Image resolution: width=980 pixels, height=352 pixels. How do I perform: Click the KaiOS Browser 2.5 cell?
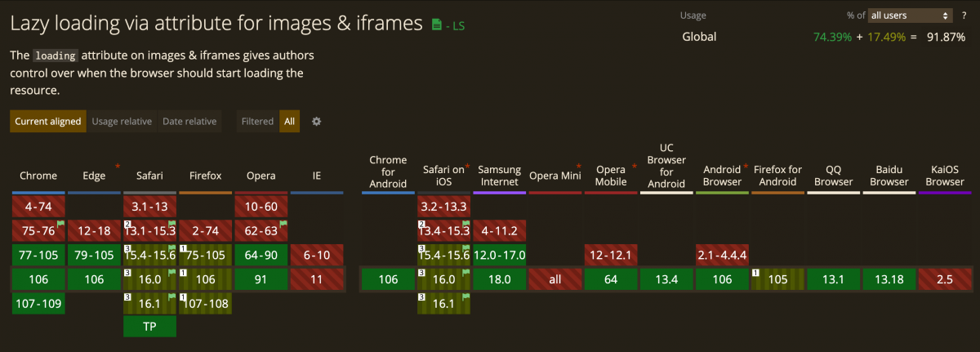tap(945, 279)
